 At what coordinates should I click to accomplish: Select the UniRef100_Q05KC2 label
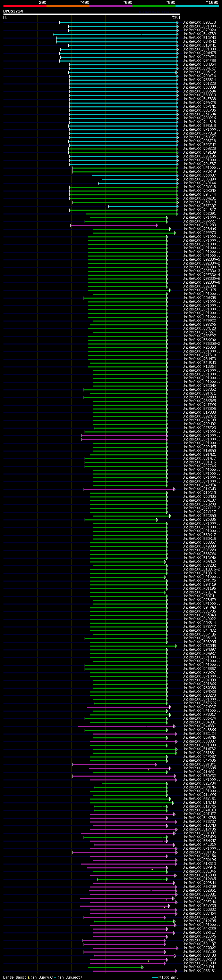[199, 72]
